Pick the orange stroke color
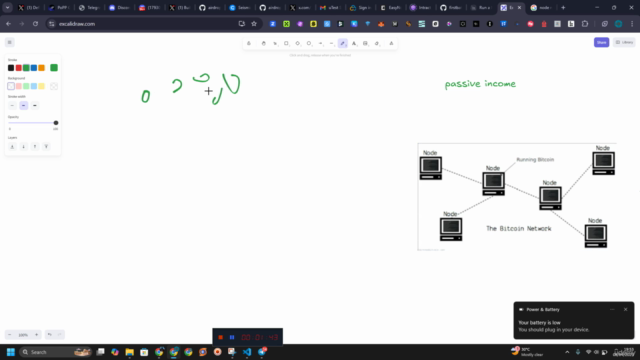The height and width of the screenshot is (360, 640). tap(42, 68)
